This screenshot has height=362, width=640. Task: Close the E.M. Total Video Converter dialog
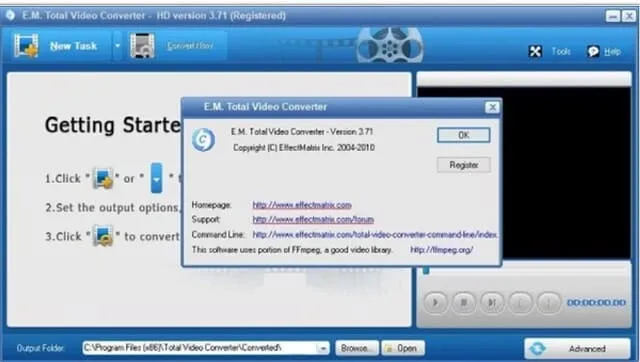[492, 107]
